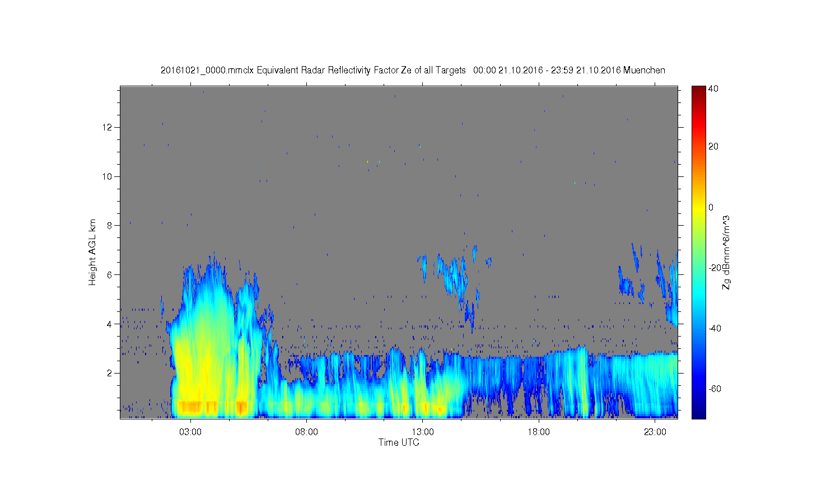
Task: Click the height axis tick label 12
Action: [x=108, y=127]
